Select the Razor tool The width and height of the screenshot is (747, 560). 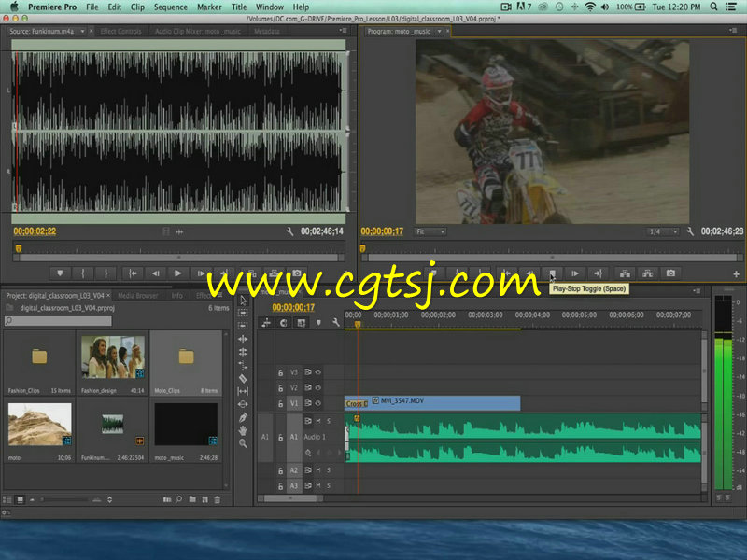pyautogui.click(x=243, y=379)
